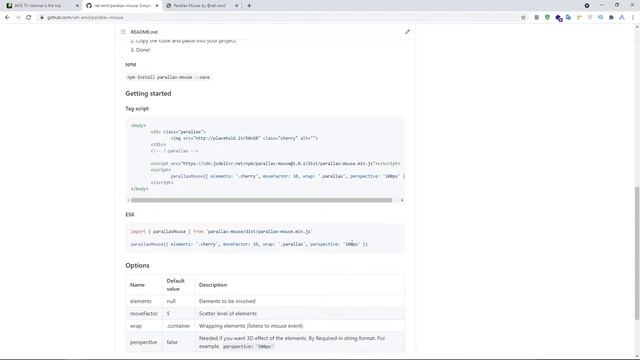This screenshot has height=360, width=640.
Task: Click the code block scroll-left arrow
Action: 128,200
